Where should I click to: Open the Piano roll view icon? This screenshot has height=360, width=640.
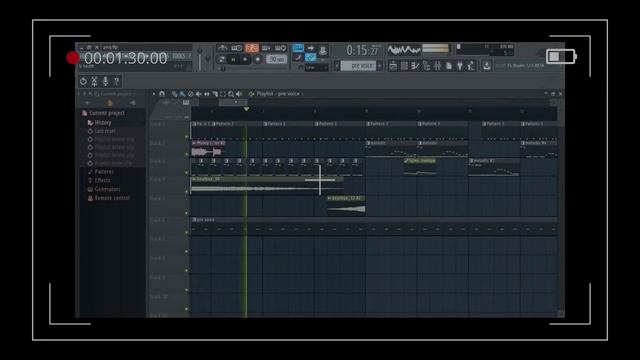coord(415,66)
